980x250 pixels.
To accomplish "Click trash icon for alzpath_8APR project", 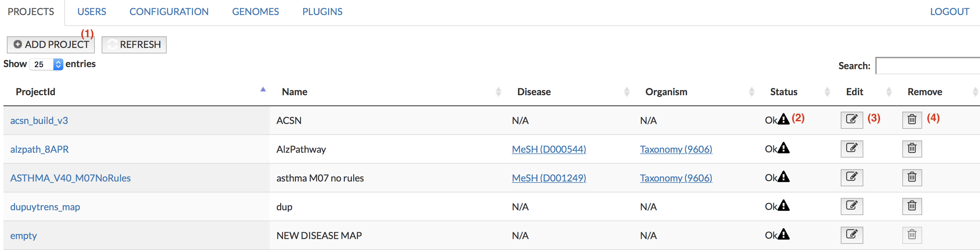I will coord(912,148).
